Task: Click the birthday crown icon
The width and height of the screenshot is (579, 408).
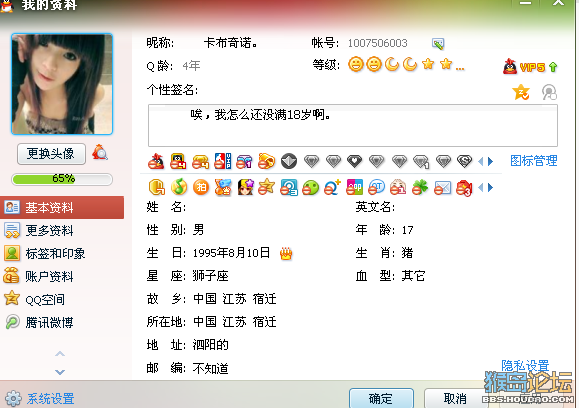Action: coord(286,253)
